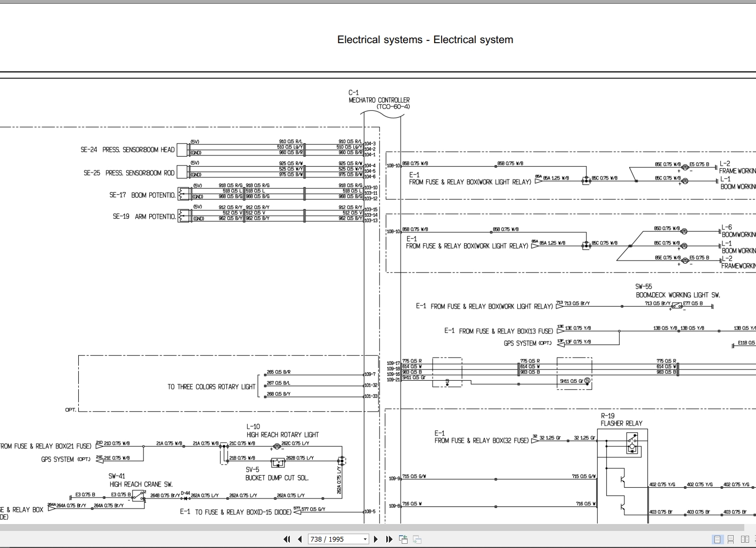Click the R-19 Flasher Relay symbol
Image resolution: width=756 pixels, height=548 pixels.
632,444
